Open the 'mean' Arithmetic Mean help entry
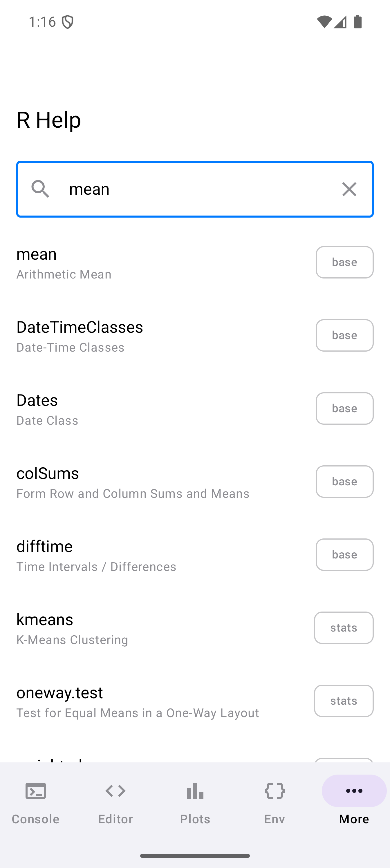Viewport: 390px width, 868px height. coord(135,263)
